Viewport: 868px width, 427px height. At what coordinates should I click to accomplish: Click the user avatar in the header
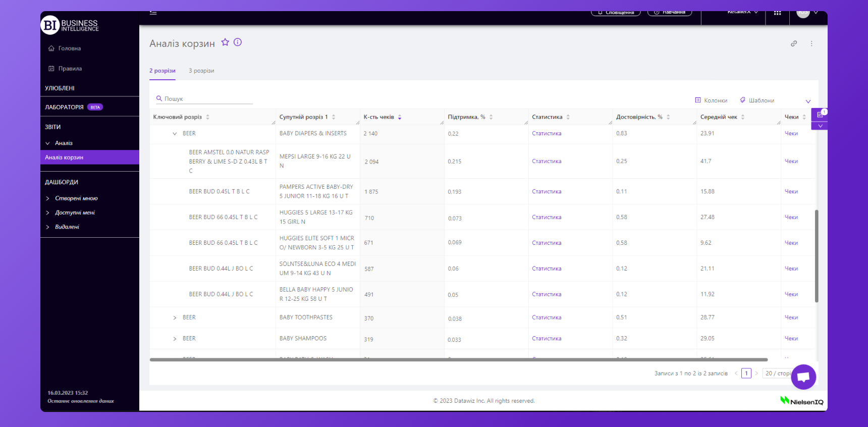(803, 14)
